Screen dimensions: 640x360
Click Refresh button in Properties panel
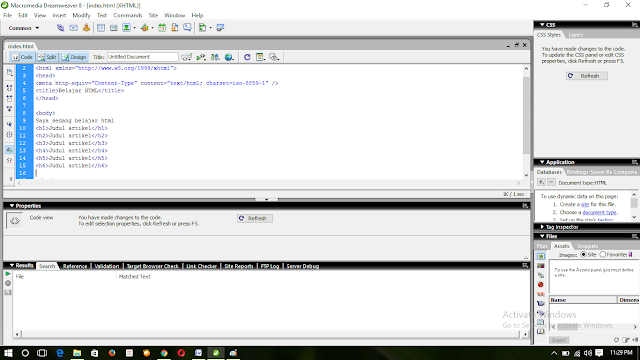pos(255,218)
